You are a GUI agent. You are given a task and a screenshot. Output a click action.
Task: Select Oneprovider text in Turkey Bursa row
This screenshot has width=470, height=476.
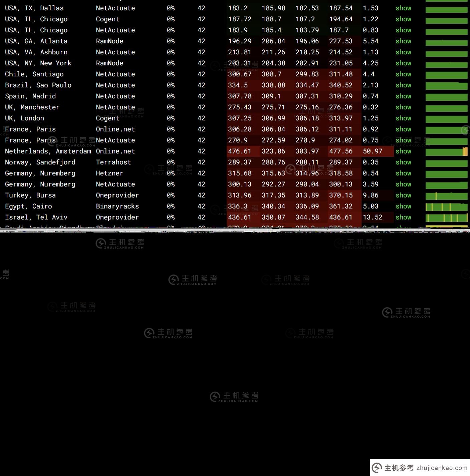click(x=117, y=195)
